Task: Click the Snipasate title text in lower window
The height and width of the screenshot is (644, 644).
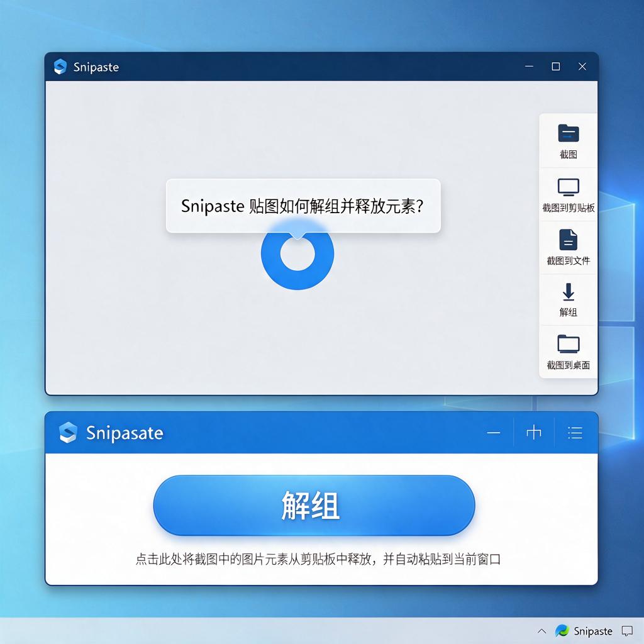Action: click(x=125, y=433)
